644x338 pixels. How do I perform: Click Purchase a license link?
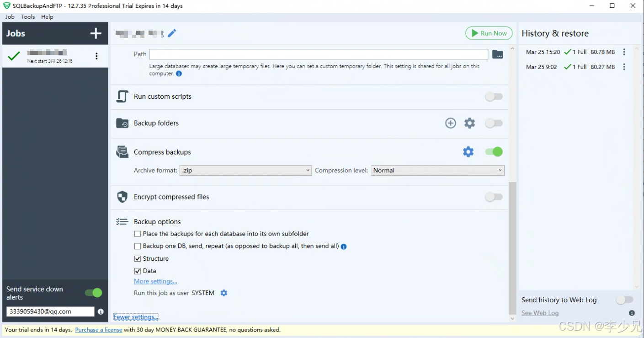pos(99,330)
